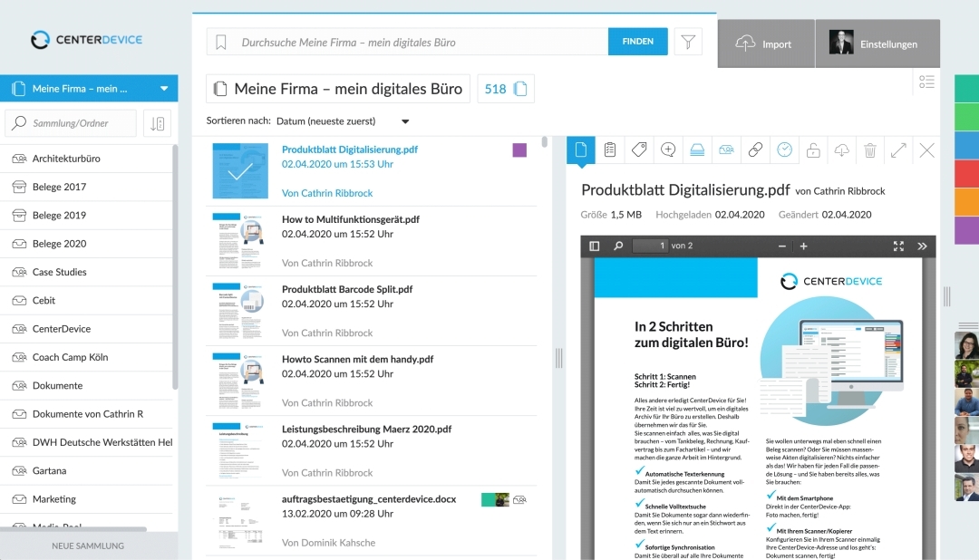Zoom in the PDF with plus
The height and width of the screenshot is (560, 979).
click(803, 246)
